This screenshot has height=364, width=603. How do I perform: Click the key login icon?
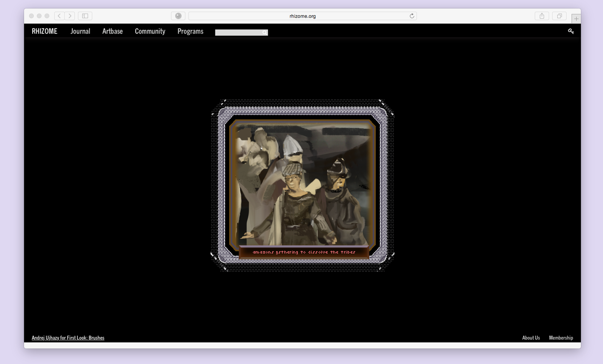(x=571, y=31)
